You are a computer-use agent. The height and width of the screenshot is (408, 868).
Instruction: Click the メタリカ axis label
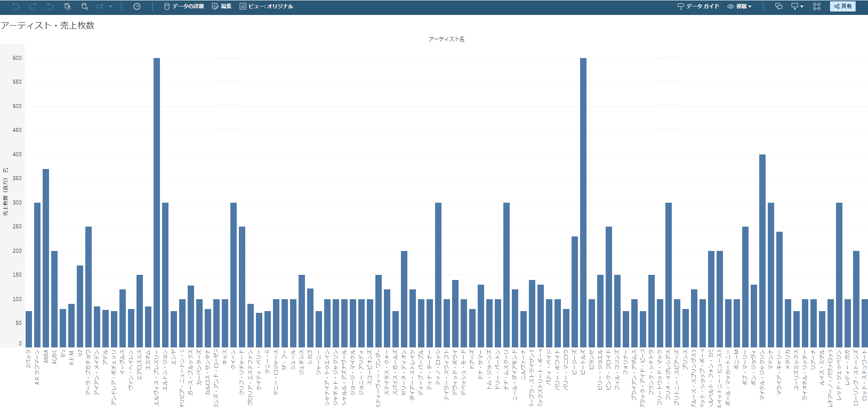pos(788,359)
